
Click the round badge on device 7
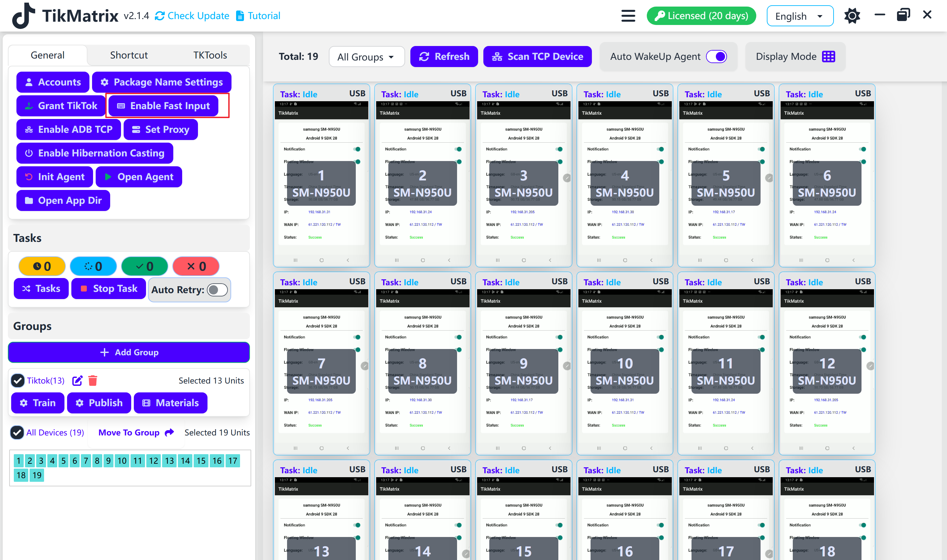(364, 366)
